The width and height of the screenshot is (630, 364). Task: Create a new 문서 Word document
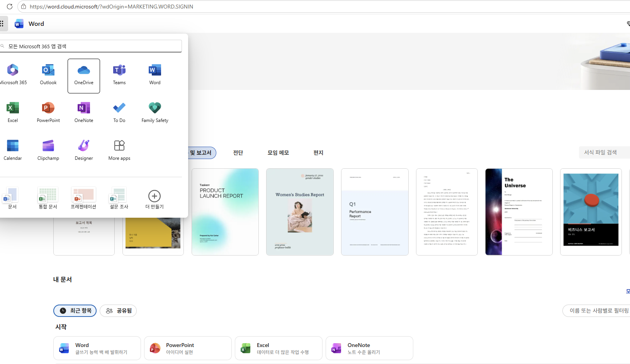(12, 198)
